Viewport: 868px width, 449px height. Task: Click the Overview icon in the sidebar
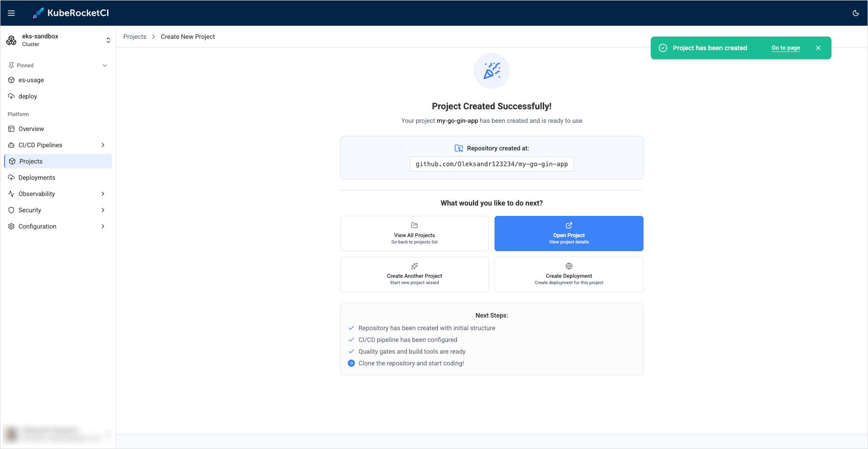click(x=11, y=129)
